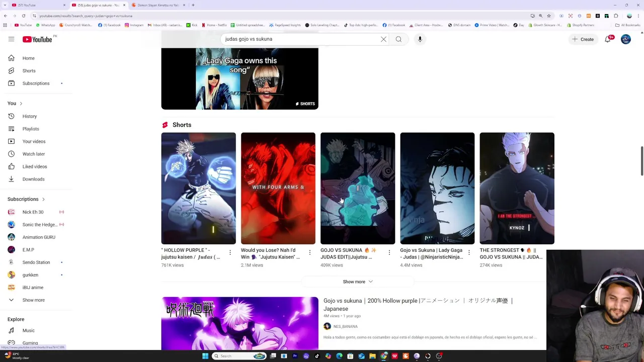
Task: Open the Windows Start menu
Action: click(205, 356)
